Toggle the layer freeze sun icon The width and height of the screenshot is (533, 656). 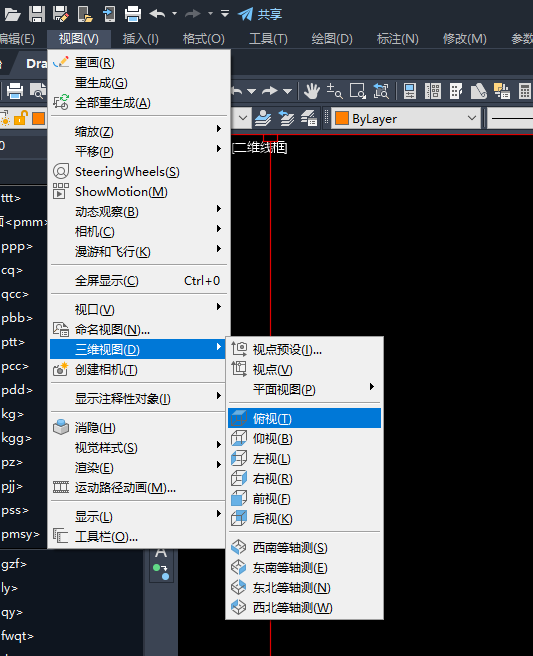point(4,119)
